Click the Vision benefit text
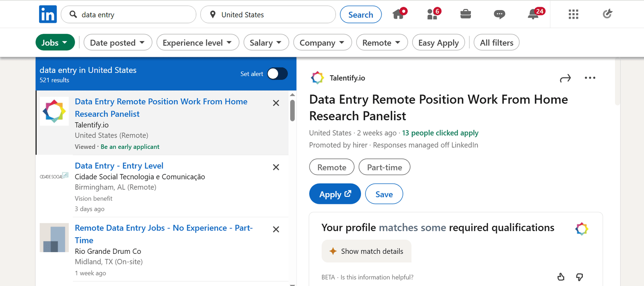 point(93,198)
